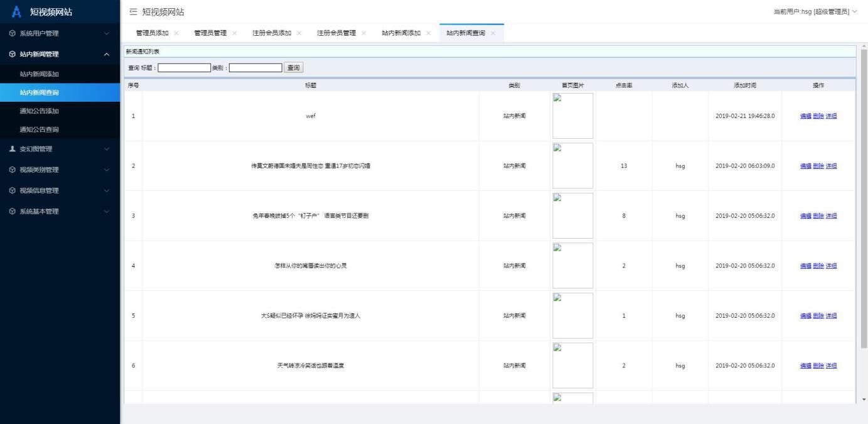Click 详细 link for row 4
The image size is (868, 424).
click(x=831, y=266)
